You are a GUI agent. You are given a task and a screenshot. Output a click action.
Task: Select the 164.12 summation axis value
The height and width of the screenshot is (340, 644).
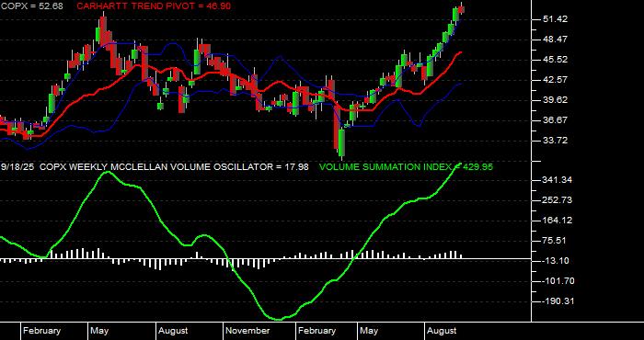pyautogui.click(x=557, y=221)
